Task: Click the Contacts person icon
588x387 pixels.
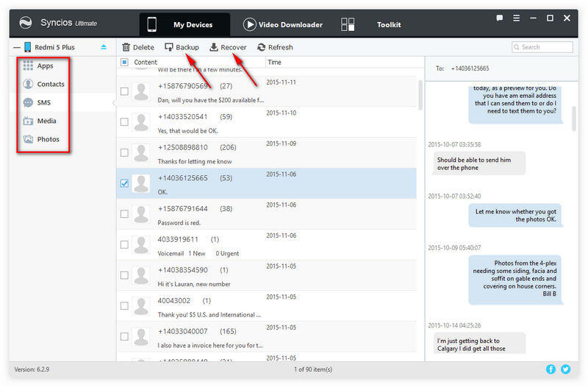Action: pyautogui.click(x=28, y=84)
